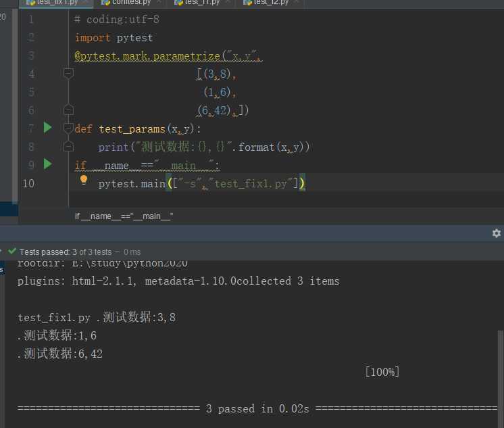Click console line "test_fix1.py .测试数据:3,8"
504x428 pixels.
tap(97, 317)
